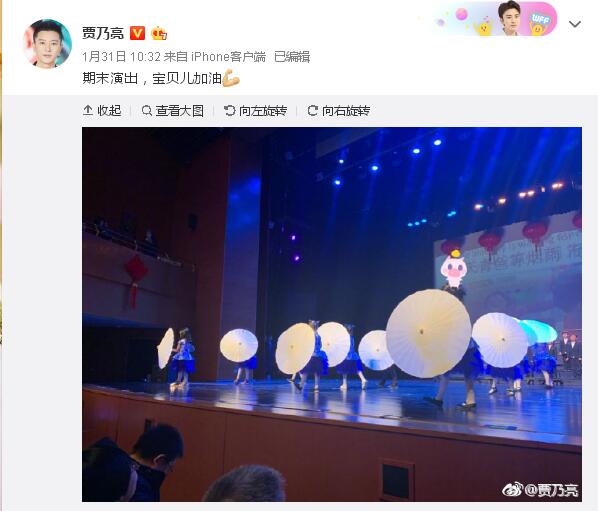Rotate the image right with 向右旋转

point(339,111)
